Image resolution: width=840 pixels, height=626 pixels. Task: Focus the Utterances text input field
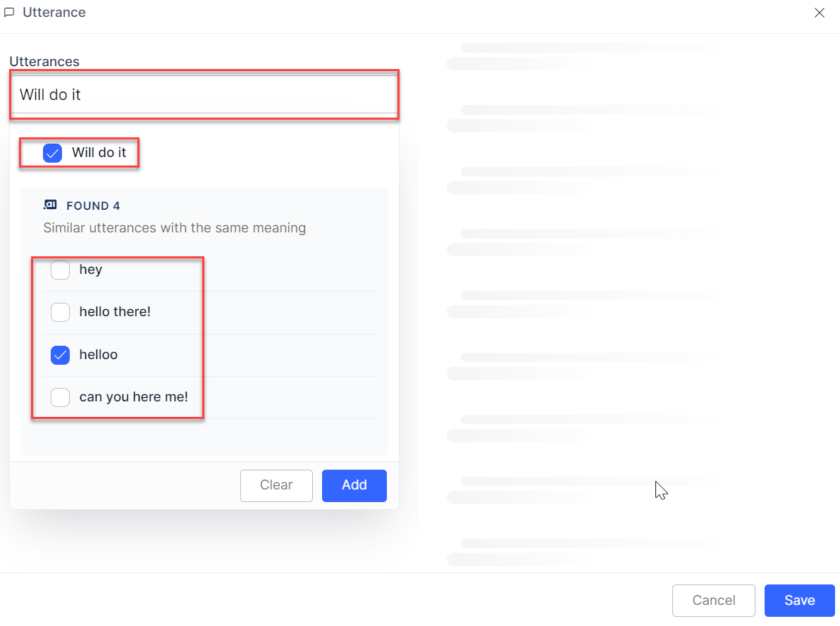pyautogui.click(x=204, y=94)
